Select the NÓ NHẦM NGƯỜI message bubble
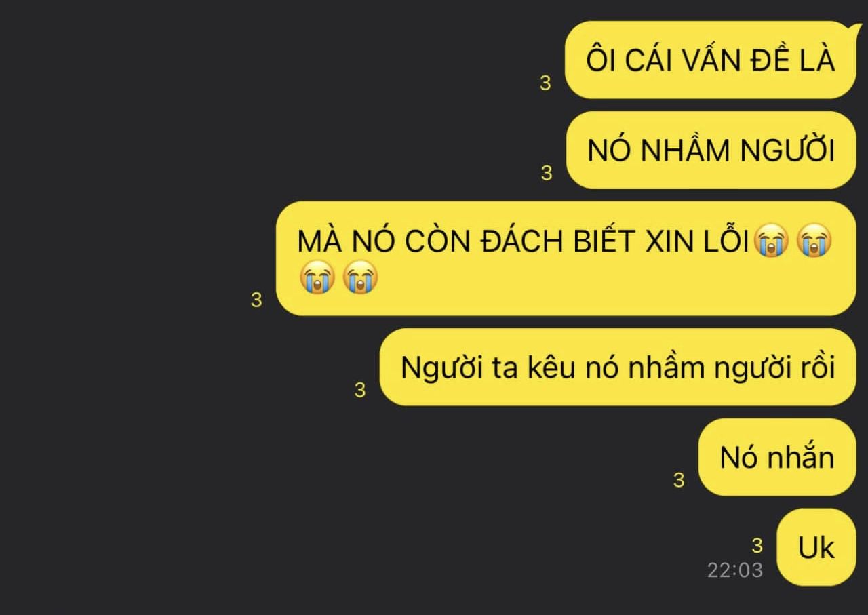Viewport: 868px width, 615px height. click(x=711, y=150)
